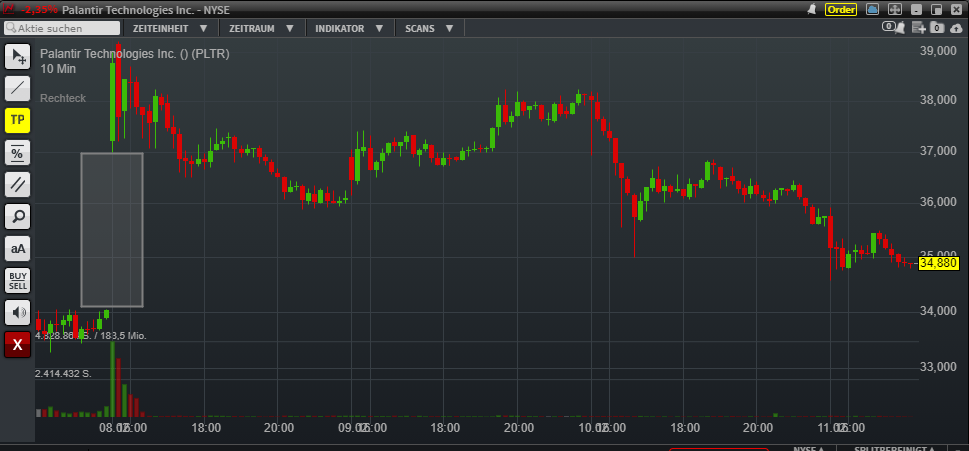Screen dimensions: 969x451
Task: Activate the magnifier zoom tool
Action: tap(17, 216)
